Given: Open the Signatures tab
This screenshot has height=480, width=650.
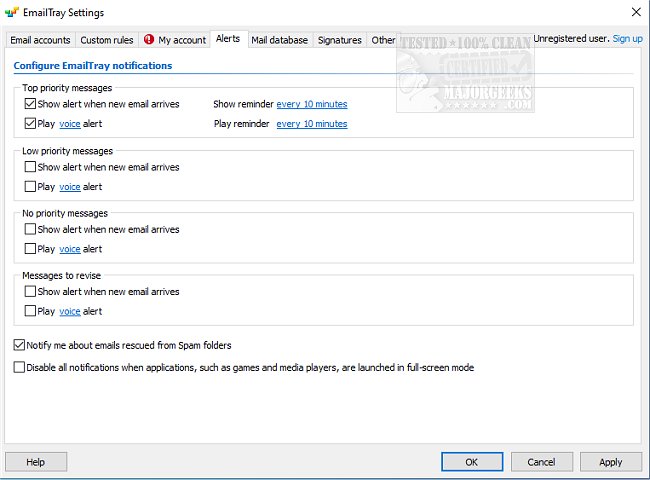Looking at the screenshot, I should pos(340,40).
